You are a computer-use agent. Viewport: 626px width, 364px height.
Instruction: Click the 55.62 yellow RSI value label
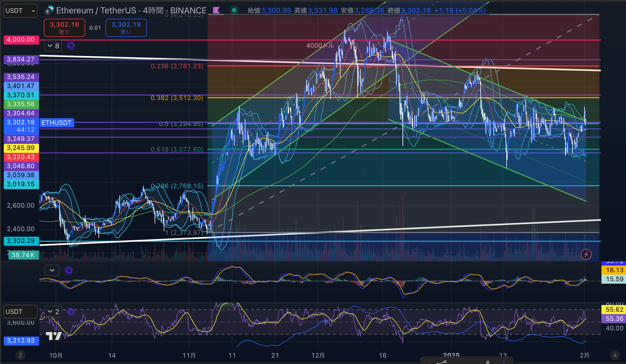613,310
